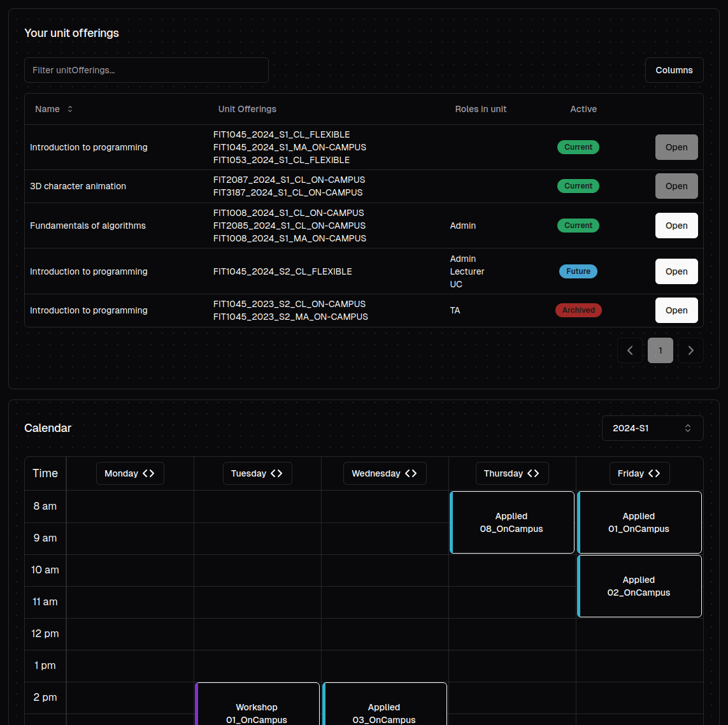This screenshot has height=725, width=728.
Task: Click the Wednesday day selector button
Action: click(x=385, y=473)
